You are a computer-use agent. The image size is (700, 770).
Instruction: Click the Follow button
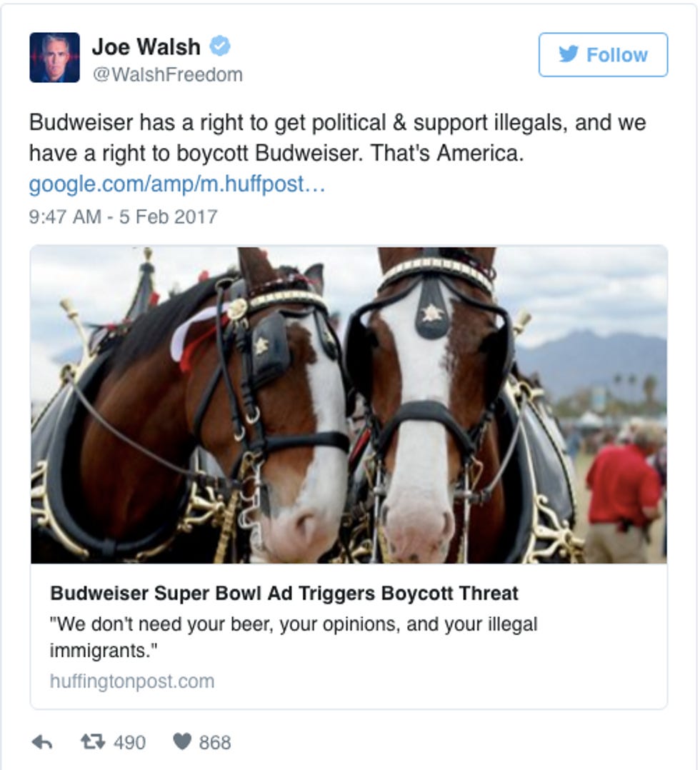(x=604, y=54)
